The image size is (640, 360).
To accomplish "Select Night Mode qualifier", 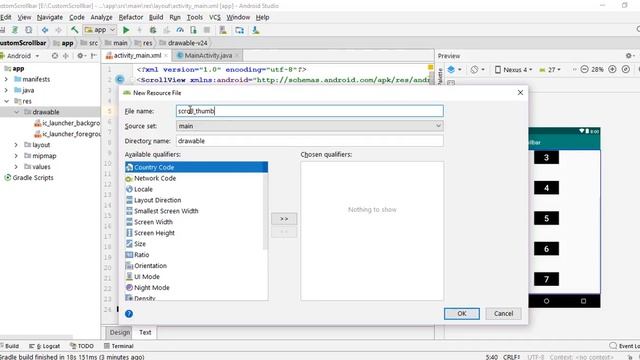I will point(196,288).
